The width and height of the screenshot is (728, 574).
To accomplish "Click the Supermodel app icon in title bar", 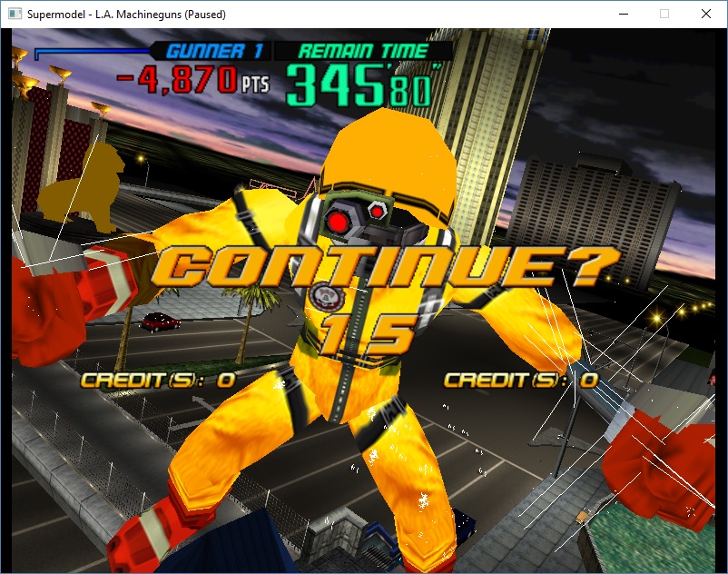I will (15, 14).
